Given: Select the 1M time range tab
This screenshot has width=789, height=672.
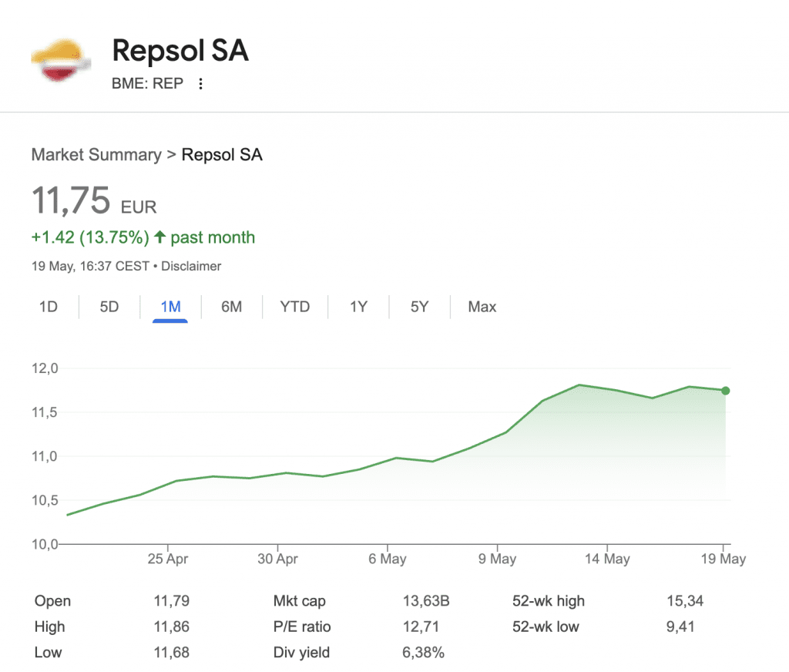Looking at the screenshot, I should point(170,307).
